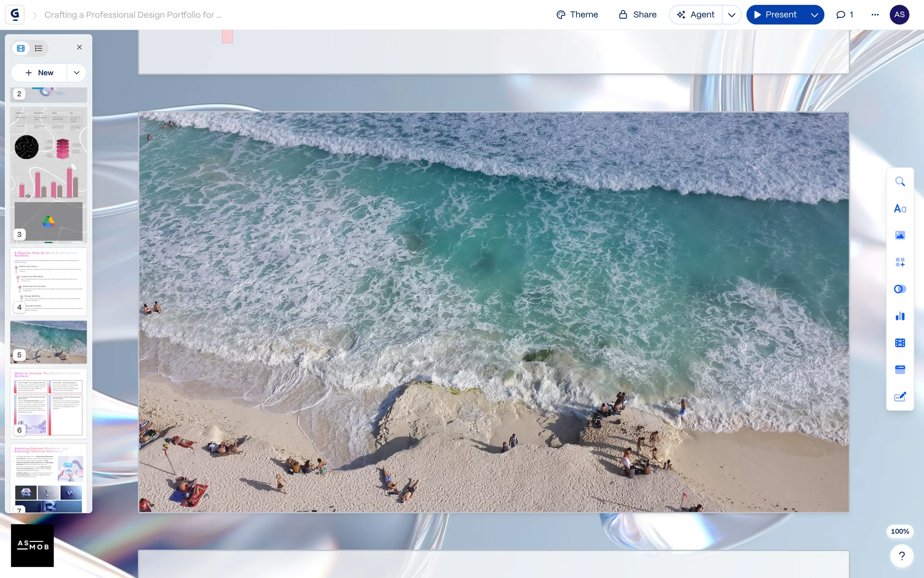Open the charts and diagrams tool
The image size is (924, 578).
point(899,316)
